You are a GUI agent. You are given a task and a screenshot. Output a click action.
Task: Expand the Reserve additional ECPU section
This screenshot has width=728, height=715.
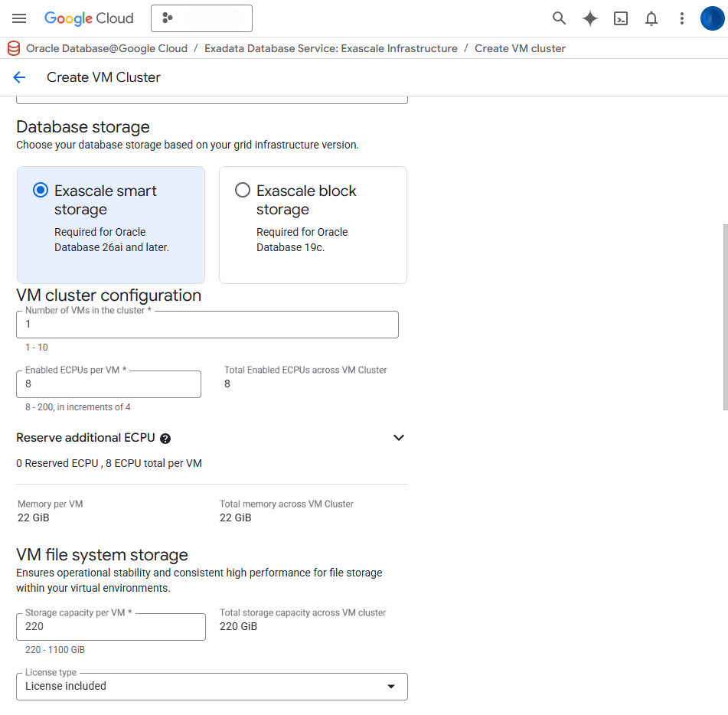click(x=398, y=437)
